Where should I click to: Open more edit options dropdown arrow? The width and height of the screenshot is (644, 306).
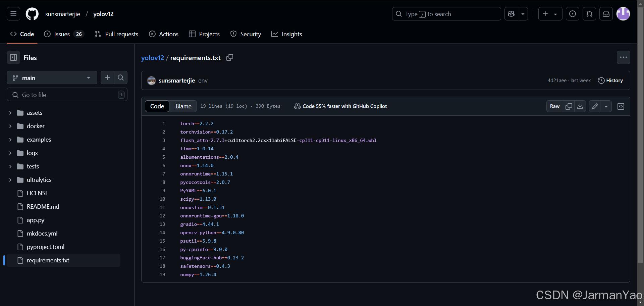(x=606, y=106)
